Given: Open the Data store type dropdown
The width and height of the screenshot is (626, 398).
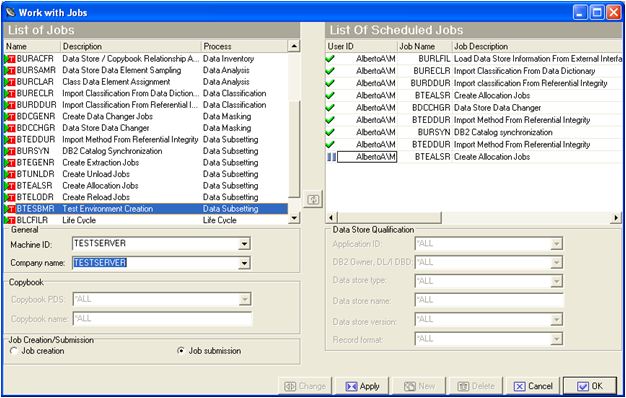Looking at the screenshot, I should pyautogui.click(x=556, y=281).
